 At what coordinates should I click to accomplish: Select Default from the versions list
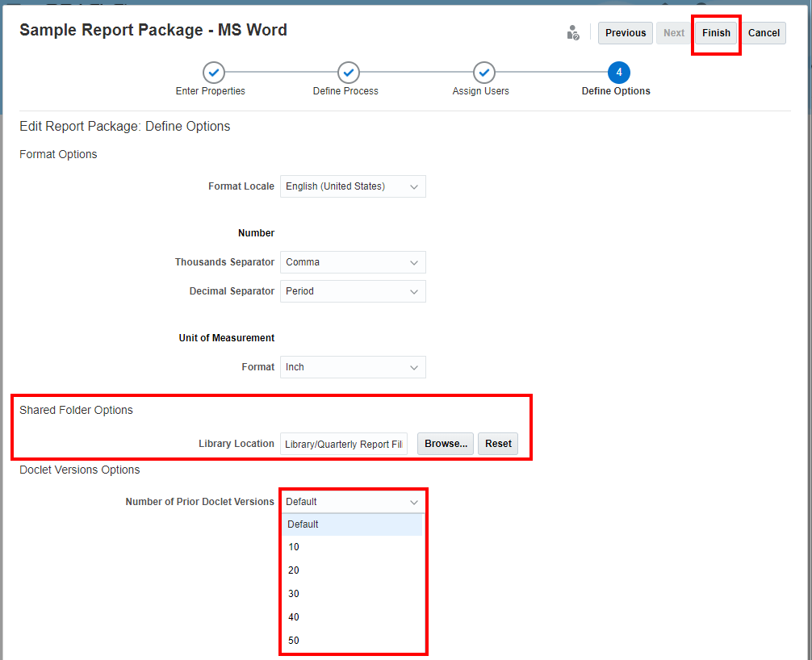pyautogui.click(x=352, y=524)
